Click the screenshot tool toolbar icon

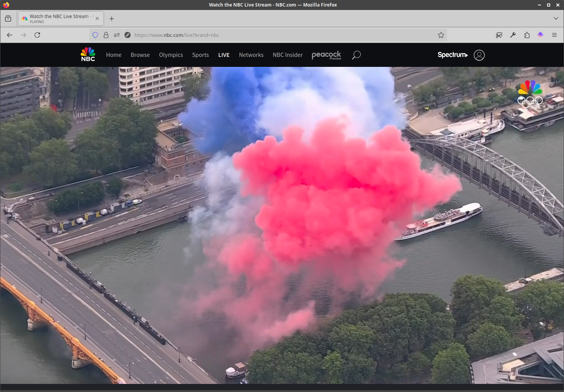point(499,35)
